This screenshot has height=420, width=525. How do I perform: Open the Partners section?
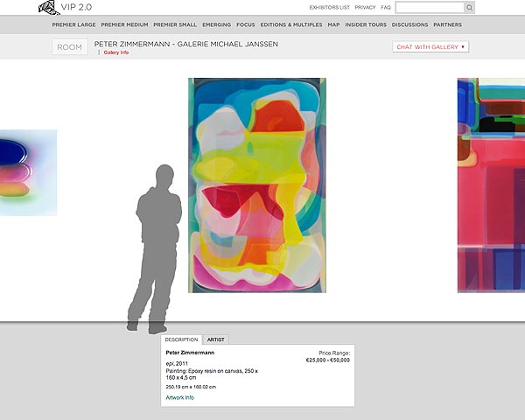[447, 24]
